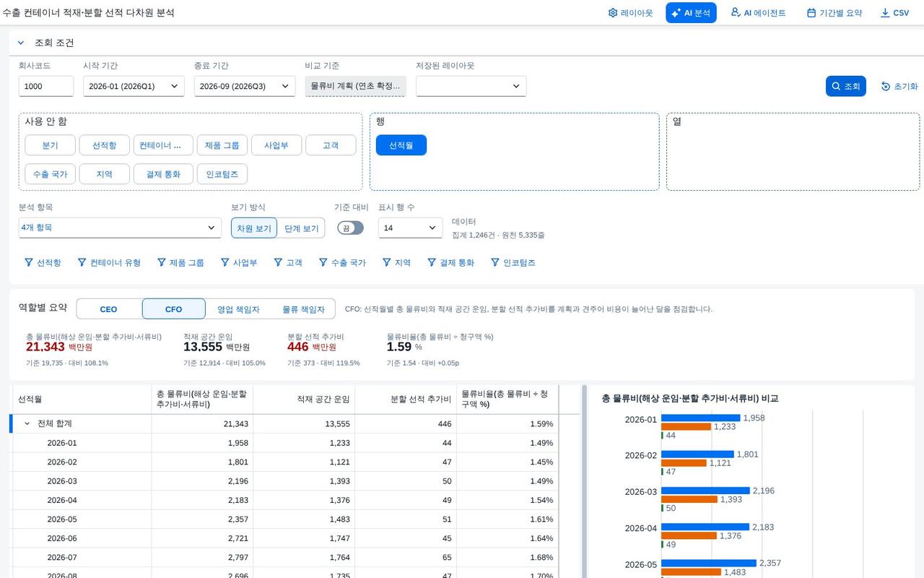Open the 분석 항목 dropdown
The width and height of the screenshot is (924, 578).
point(120,228)
